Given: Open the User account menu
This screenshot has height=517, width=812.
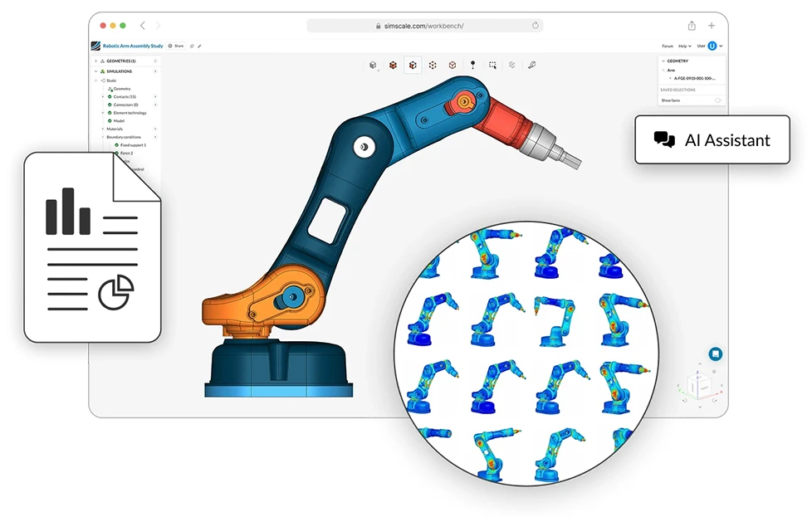Looking at the screenshot, I should (712, 46).
